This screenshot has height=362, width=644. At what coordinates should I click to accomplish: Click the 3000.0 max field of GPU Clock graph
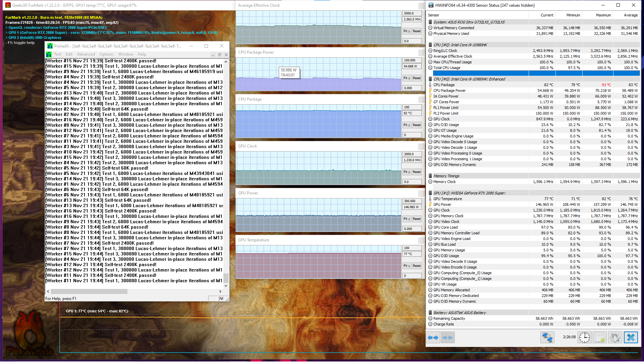412,154
